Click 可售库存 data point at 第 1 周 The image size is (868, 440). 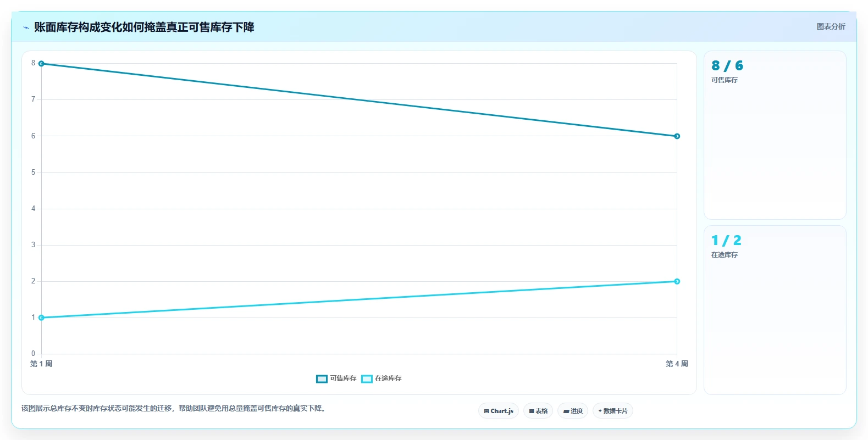click(41, 64)
